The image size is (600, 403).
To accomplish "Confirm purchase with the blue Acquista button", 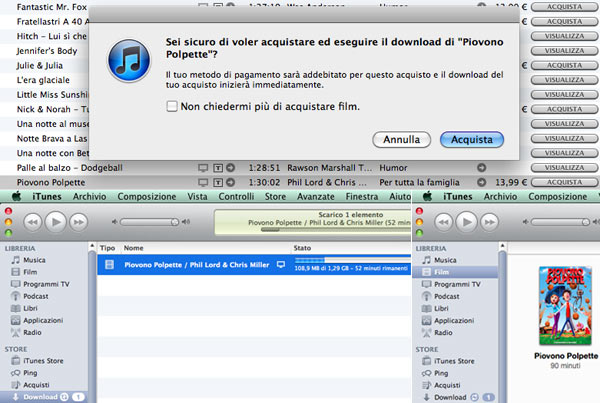I will coord(471,139).
